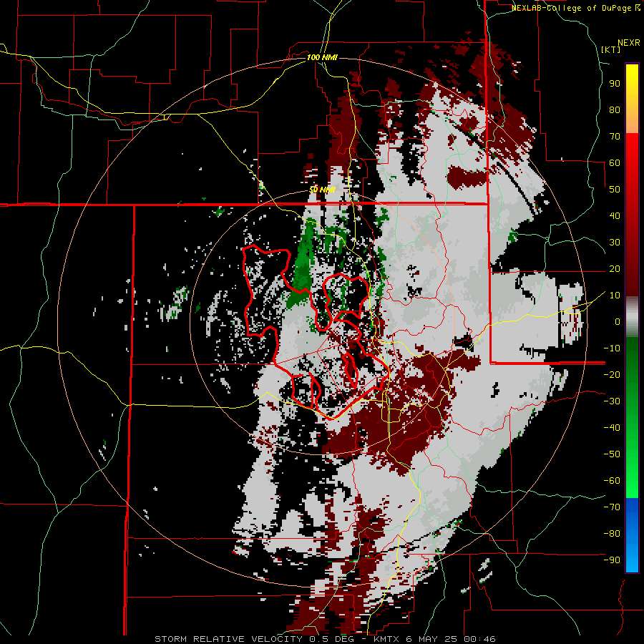This screenshot has width=644, height=644.
Task: Select the 40 value on velocity scale
Action: click(615, 215)
